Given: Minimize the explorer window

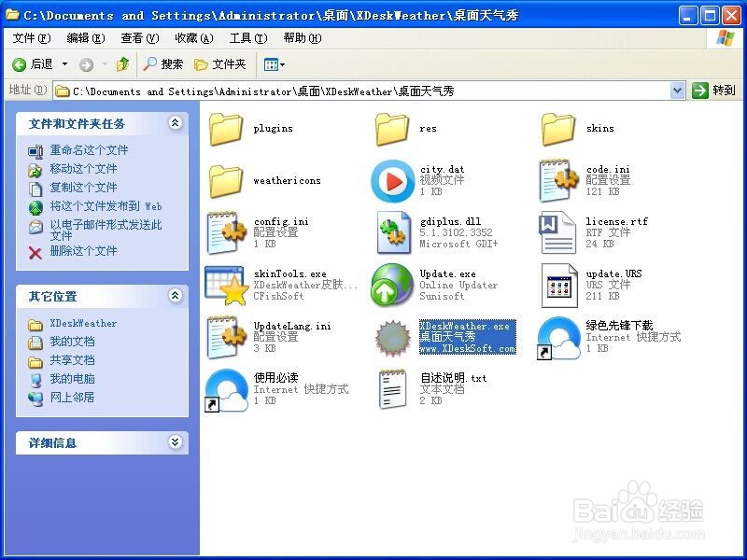Looking at the screenshot, I should pyautogui.click(x=687, y=16).
